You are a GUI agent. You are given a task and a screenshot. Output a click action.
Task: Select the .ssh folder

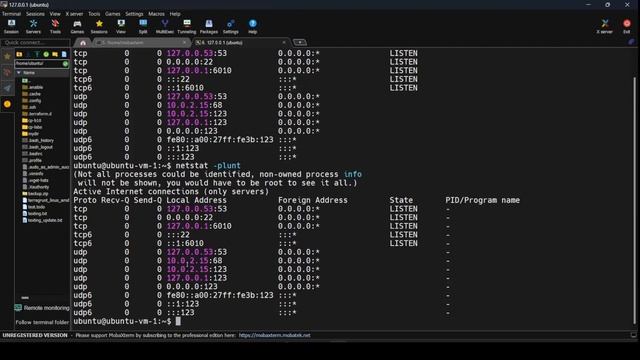[x=29, y=107]
